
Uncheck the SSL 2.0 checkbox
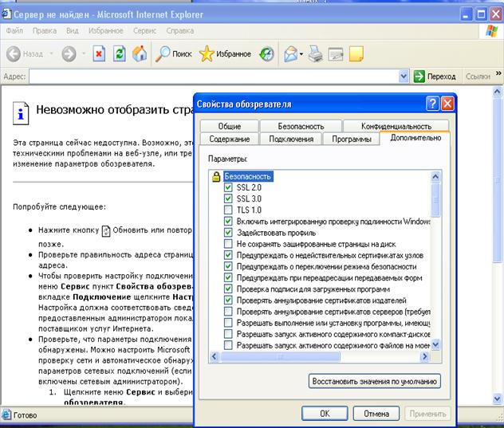point(228,187)
